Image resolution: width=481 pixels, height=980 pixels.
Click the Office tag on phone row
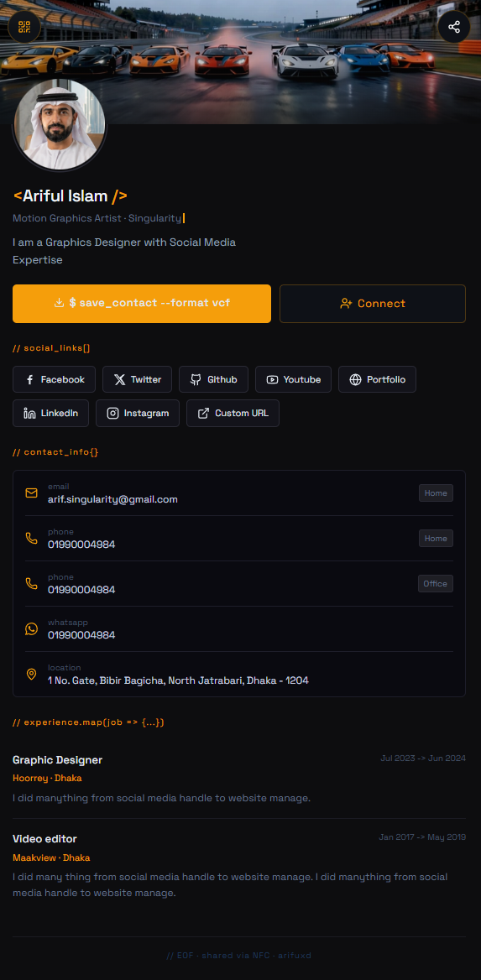pos(436,584)
